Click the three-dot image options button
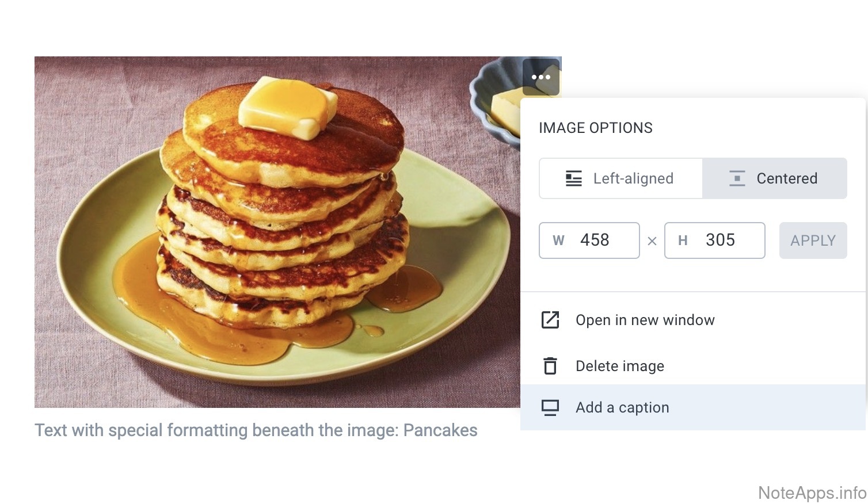Image resolution: width=868 pixels, height=504 pixels. pos(541,77)
